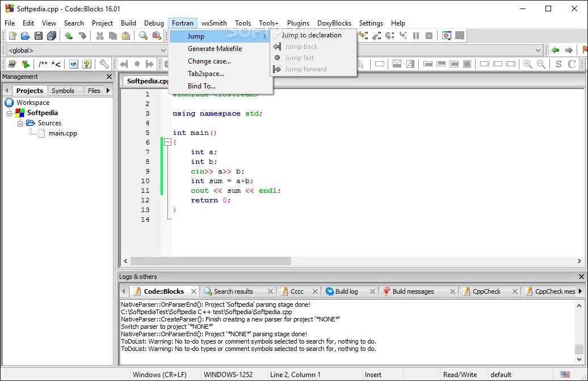Click the editor horizontal scrollbar thumb
The height and width of the screenshot is (381, 588).
(211, 261)
